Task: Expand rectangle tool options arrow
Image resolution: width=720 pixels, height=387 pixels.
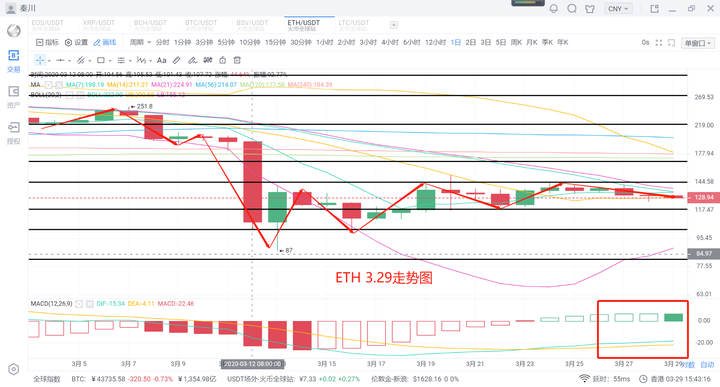Action: (x=110, y=61)
